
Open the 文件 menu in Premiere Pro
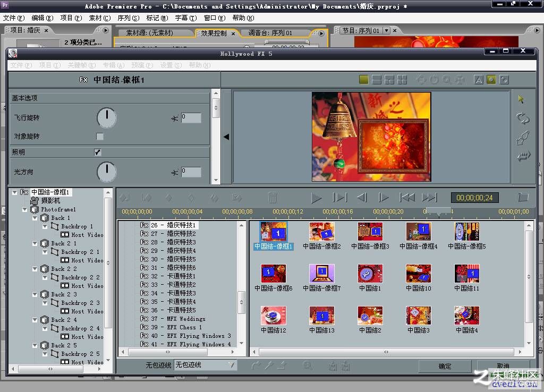pyautogui.click(x=13, y=18)
